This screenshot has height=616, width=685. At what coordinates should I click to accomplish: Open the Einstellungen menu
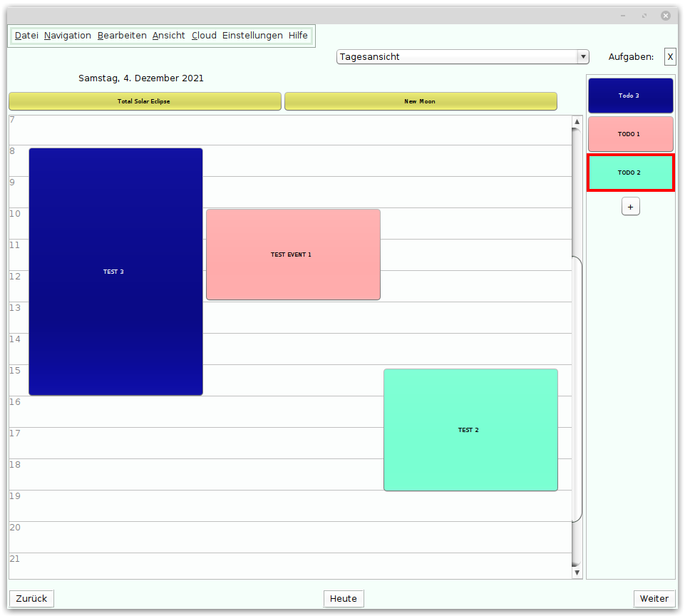click(252, 36)
